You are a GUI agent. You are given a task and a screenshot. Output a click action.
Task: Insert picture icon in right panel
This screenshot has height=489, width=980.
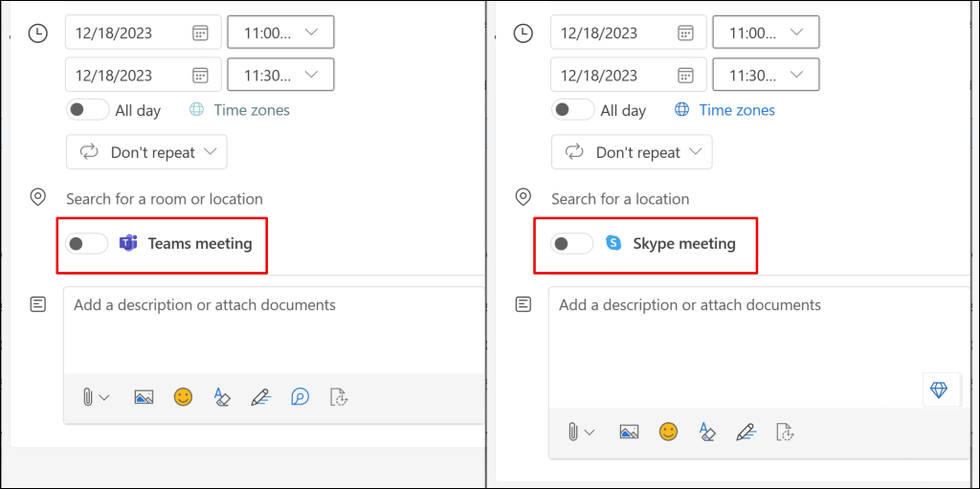point(629,433)
